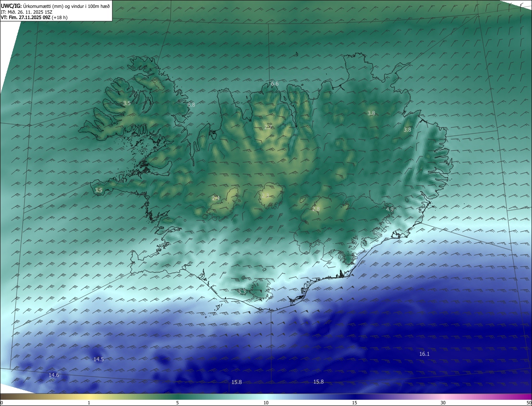Click the 16.1 value over the ocean
Viewport: 532px width, 406px height.
[x=424, y=354]
